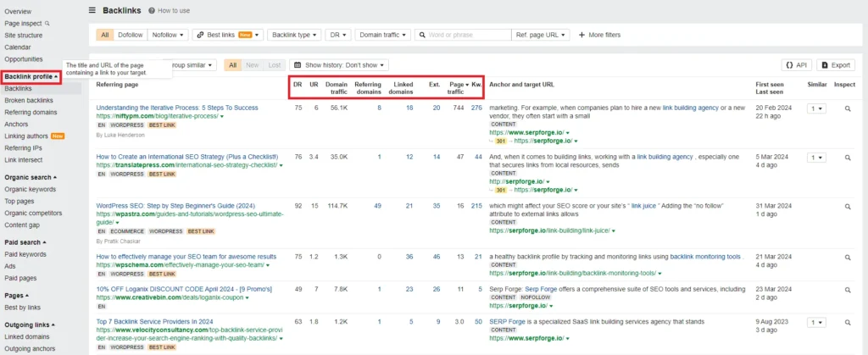
Task: Select the New status toggle
Action: coord(253,65)
